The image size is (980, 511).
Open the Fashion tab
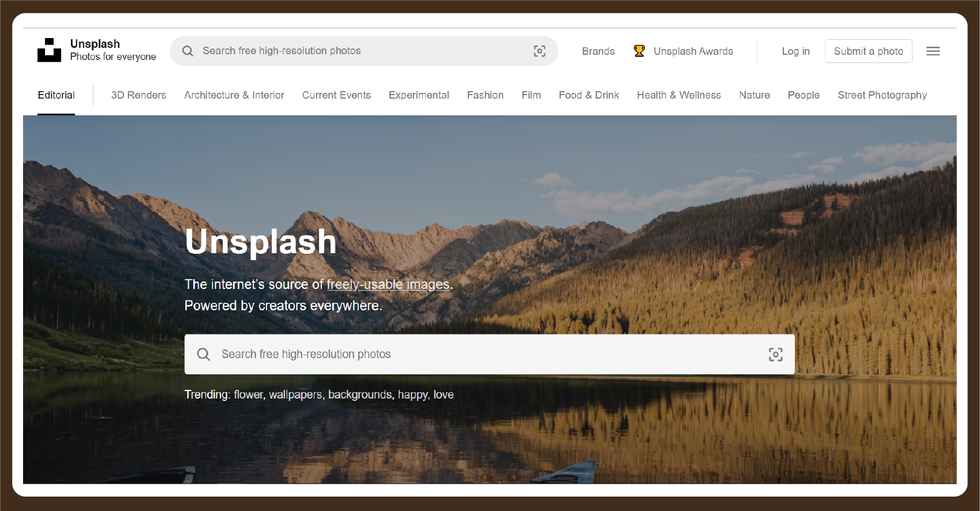pos(485,95)
